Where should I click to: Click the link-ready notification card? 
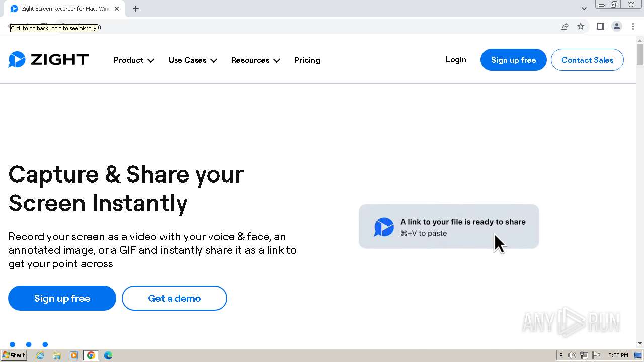pos(449,226)
